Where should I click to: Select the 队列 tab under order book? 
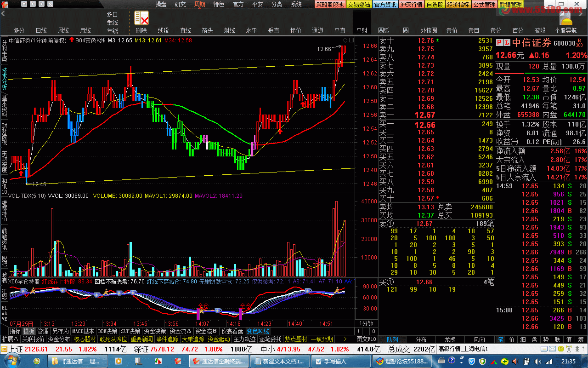pos(392,339)
